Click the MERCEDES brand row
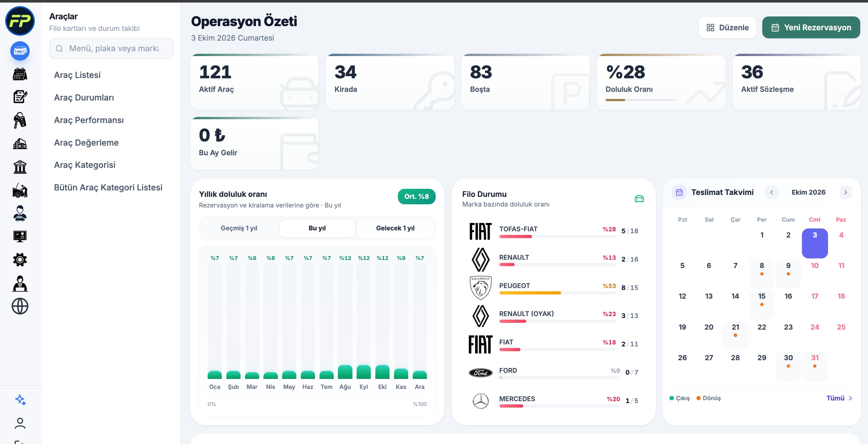Screen dimensions: 868x444 click(553, 401)
